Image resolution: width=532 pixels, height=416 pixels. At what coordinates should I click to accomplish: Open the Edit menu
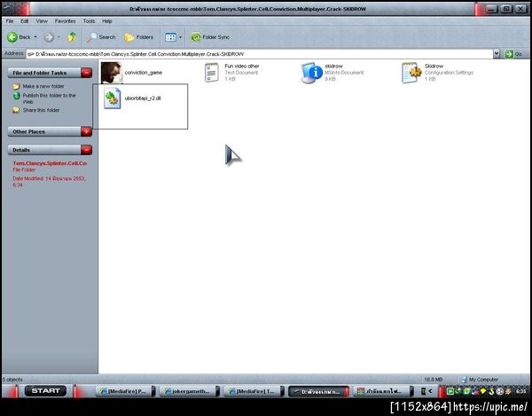24,21
